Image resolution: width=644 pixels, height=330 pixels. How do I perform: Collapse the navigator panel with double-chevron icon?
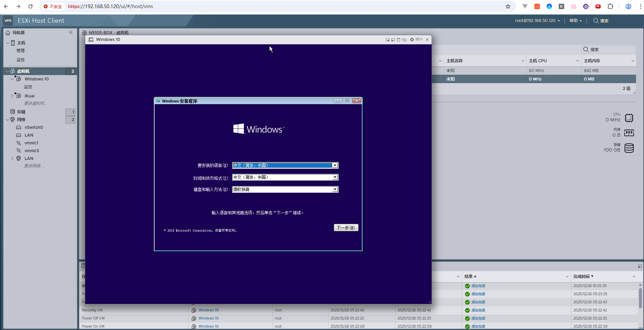71,32
